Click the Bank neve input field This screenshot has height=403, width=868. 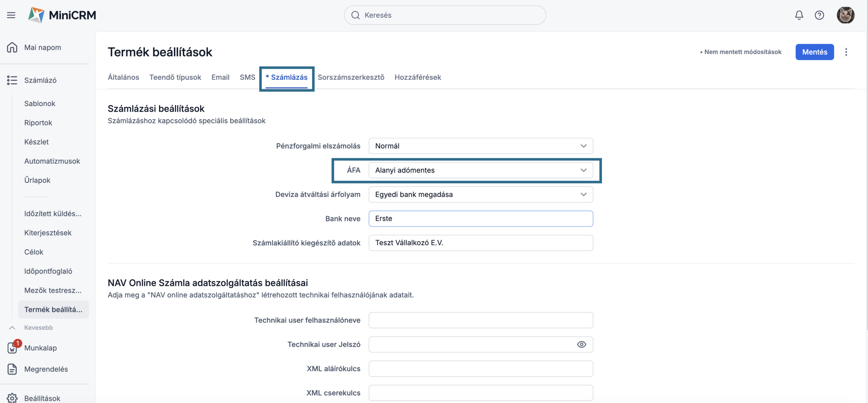[x=480, y=218]
